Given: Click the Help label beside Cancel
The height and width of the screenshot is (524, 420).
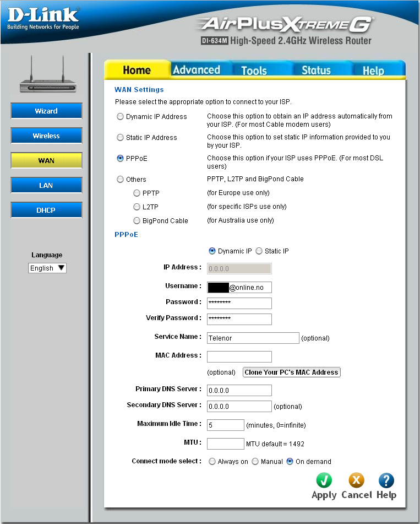Looking at the screenshot, I should [x=386, y=495].
